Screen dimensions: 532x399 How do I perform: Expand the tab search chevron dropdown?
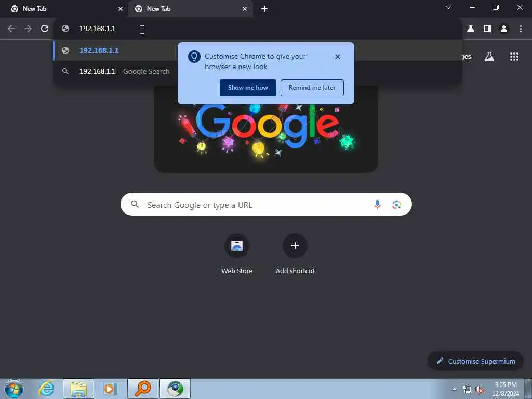point(448,7)
